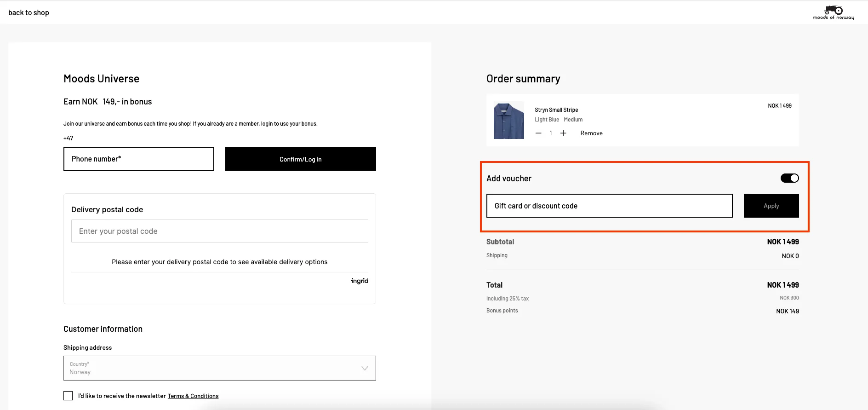The height and width of the screenshot is (410, 868).
Task: Click the quantity value 1
Action: point(551,133)
